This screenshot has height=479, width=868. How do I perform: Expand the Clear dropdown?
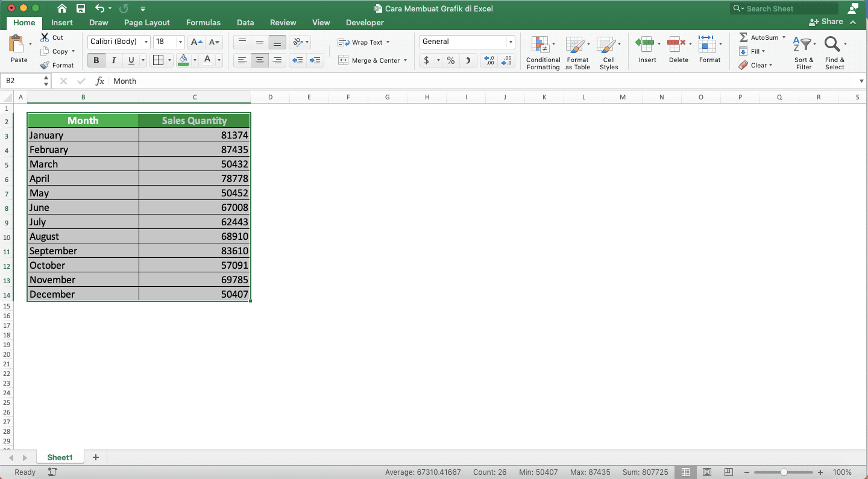pyautogui.click(x=770, y=65)
